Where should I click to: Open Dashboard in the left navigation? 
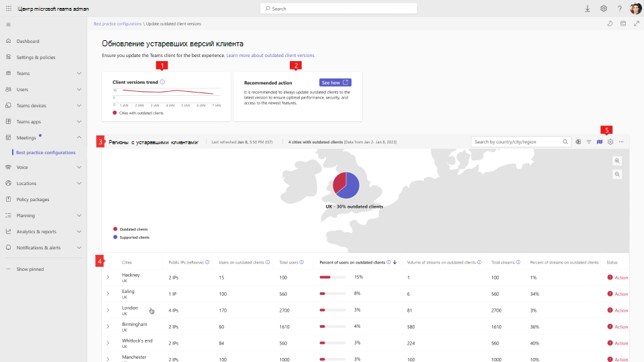[x=28, y=41]
